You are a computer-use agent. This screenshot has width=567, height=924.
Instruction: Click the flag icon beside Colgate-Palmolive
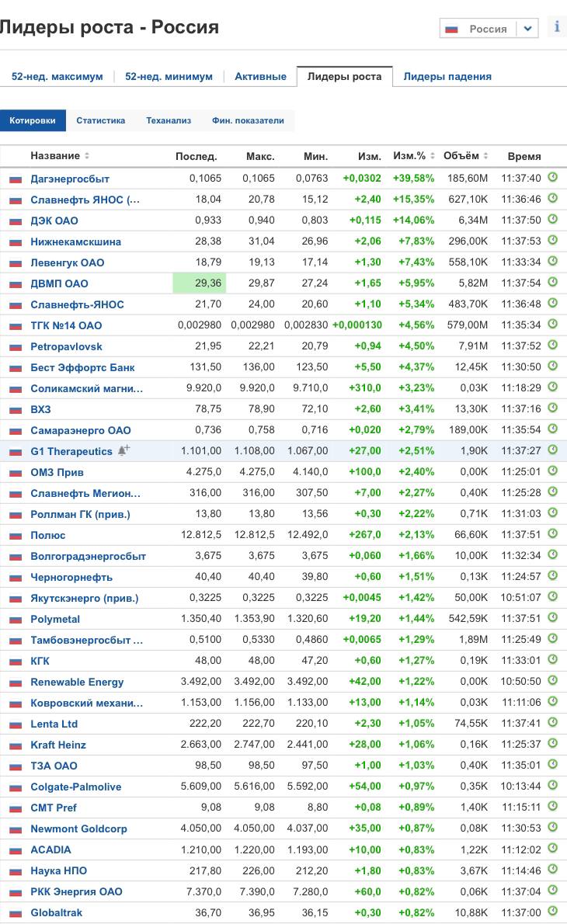click(16, 787)
